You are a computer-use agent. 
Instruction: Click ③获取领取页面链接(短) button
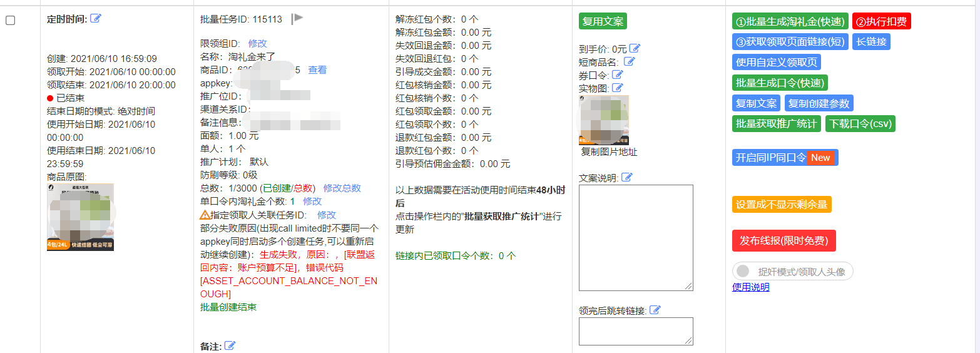[790, 42]
